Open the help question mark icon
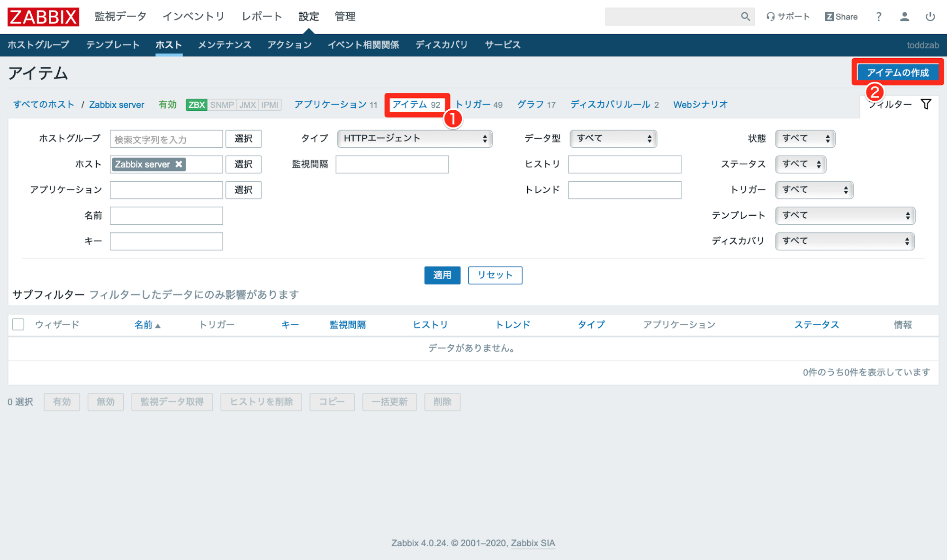The height and width of the screenshot is (560, 947). tap(879, 17)
